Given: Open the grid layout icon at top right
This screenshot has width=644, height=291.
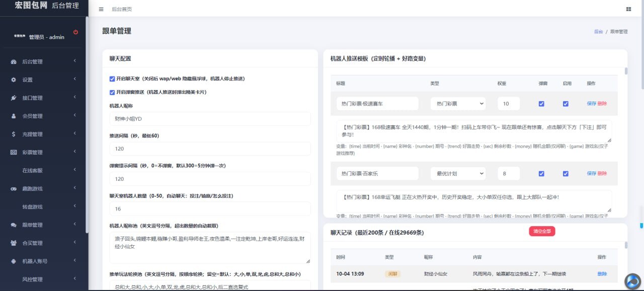Looking at the screenshot, I should tap(628, 9).
